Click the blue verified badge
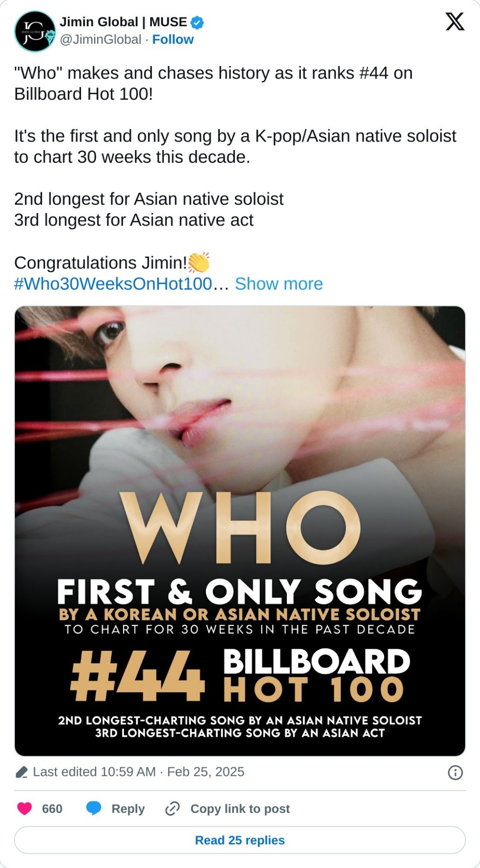This screenshot has width=480, height=868. click(x=197, y=22)
